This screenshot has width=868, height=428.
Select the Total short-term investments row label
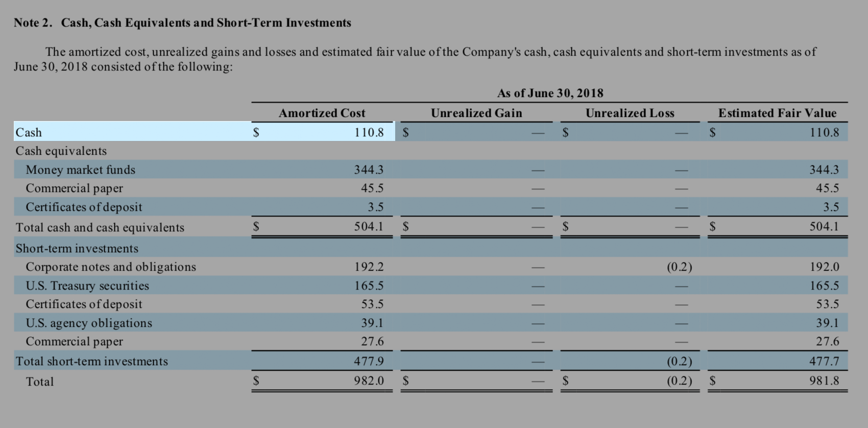click(92, 361)
